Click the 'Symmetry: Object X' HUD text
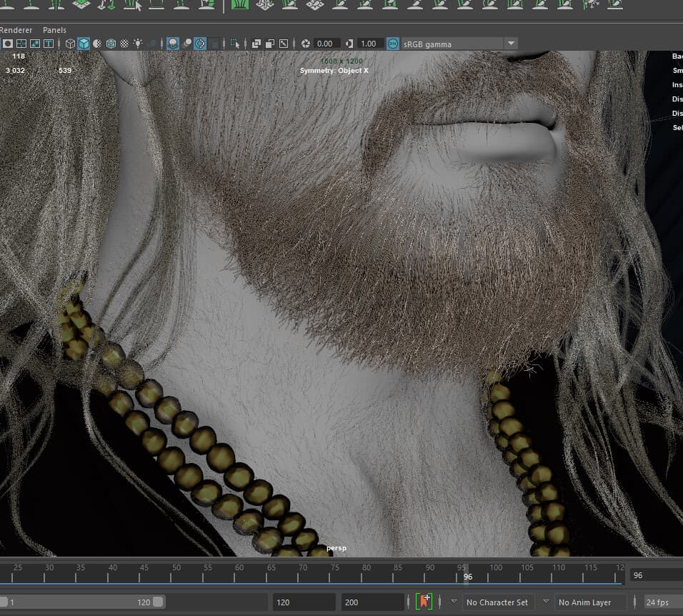Image resolution: width=683 pixels, height=616 pixels. pyautogui.click(x=334, y=71)
